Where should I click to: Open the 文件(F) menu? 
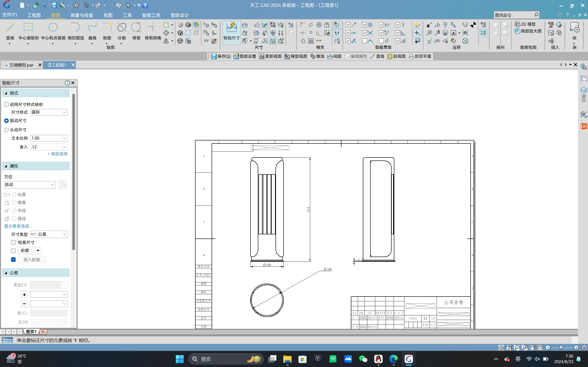pos(9,15)
